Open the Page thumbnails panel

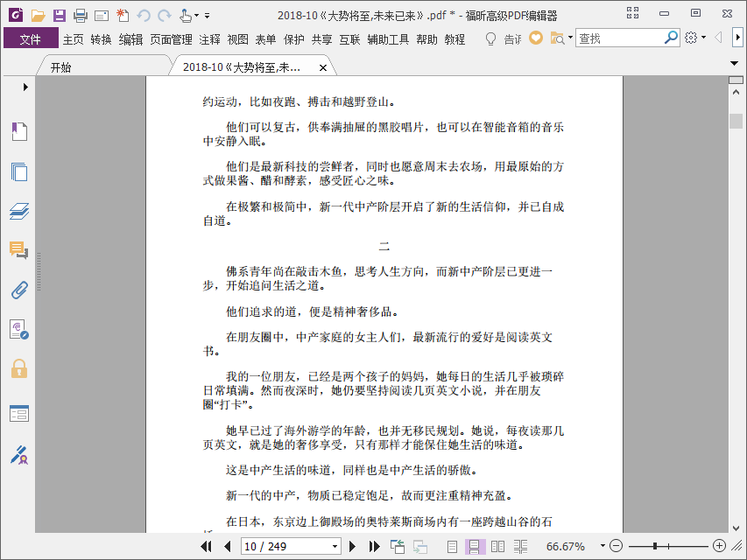(19, 171)
